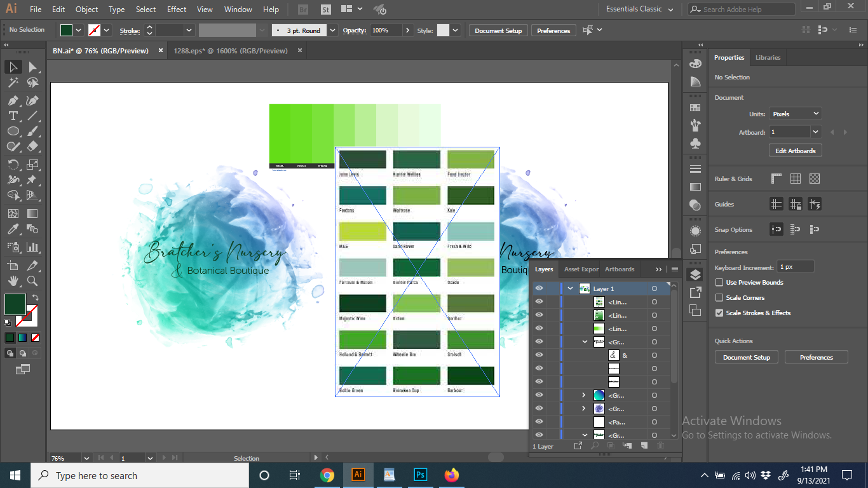The height and width of the screenshot is (488, 868).
Task: Select the Hand tool
Action: 13,281
